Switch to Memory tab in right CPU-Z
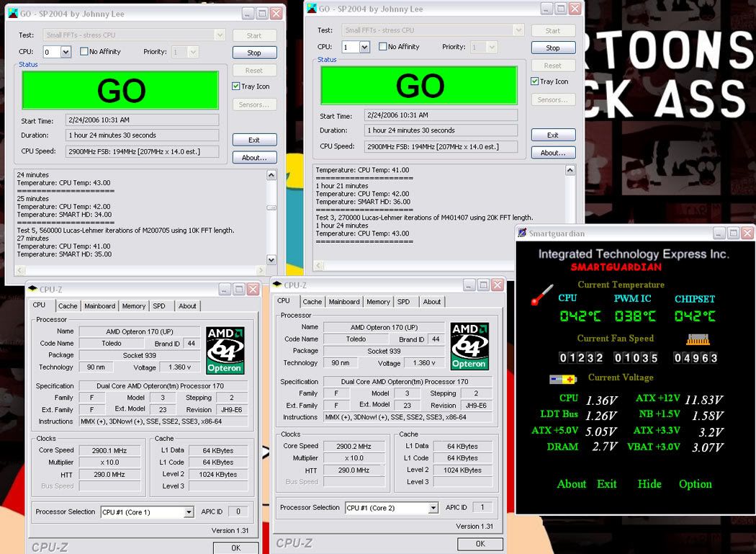The image size is (756, 554). [378, 302]
